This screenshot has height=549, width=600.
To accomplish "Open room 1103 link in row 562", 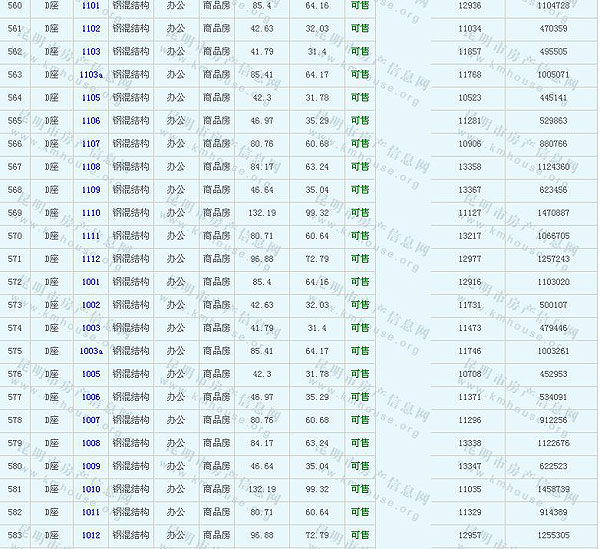I will click(91, 51).
